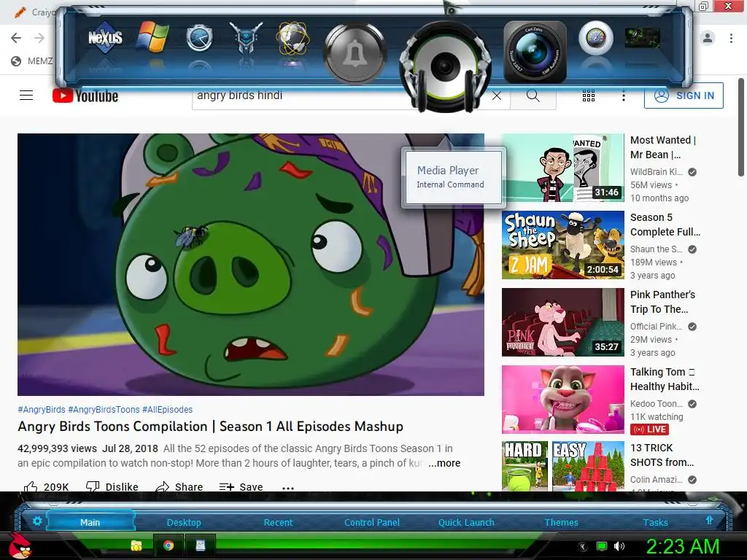Screen dimensions: 747x560
Task: Click the Share button
Action: click(179, 486)
